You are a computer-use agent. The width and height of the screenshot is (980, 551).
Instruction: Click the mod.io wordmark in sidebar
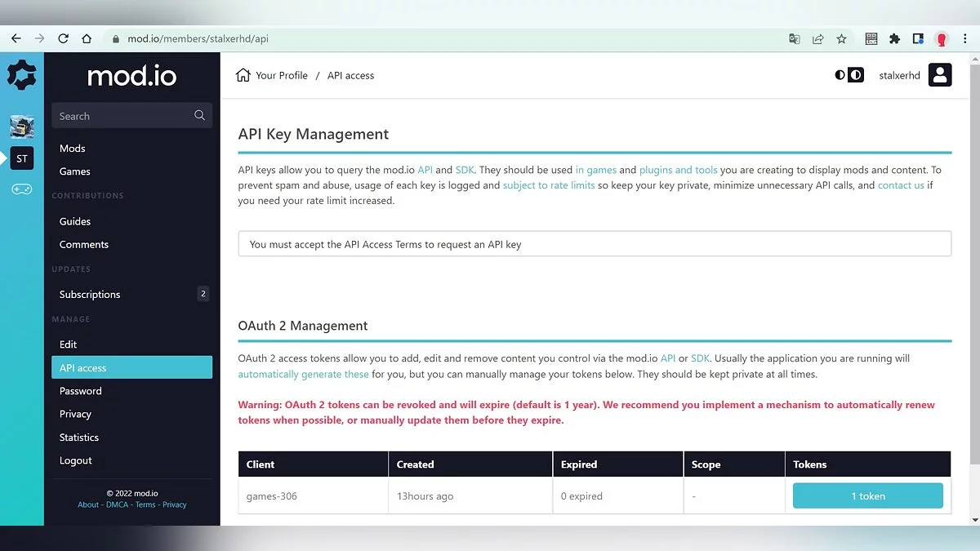(131, 76)
